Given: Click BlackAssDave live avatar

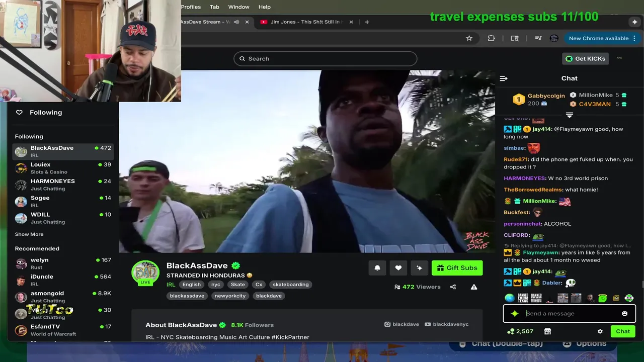Looking at the screenshot, I should pyautogui.click(x=145, y=273).
